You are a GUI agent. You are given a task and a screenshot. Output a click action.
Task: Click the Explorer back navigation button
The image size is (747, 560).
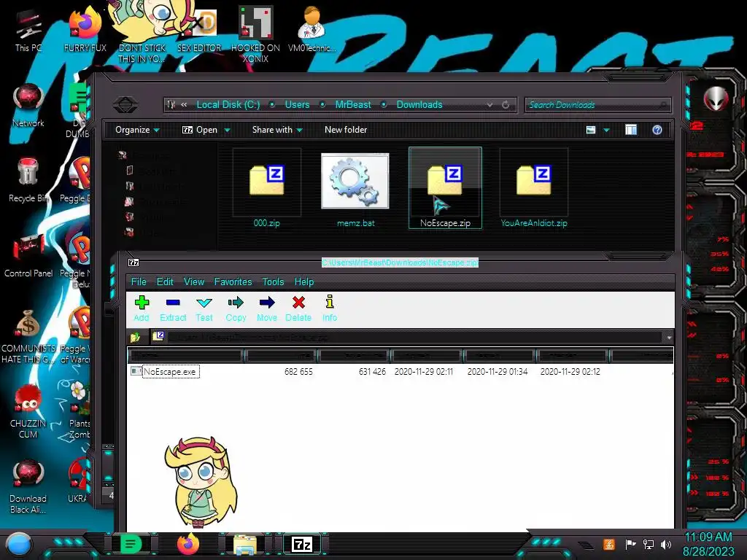(125, 104)
